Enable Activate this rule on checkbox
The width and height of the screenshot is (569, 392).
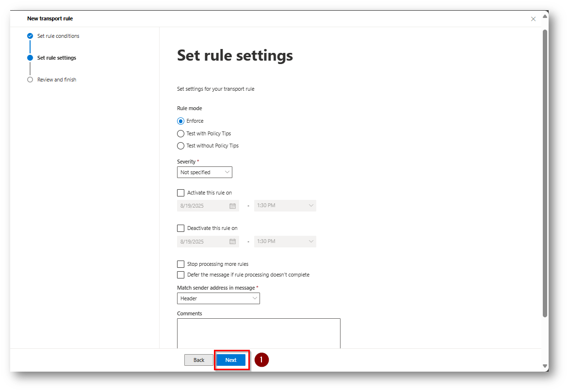click(181, 193)
